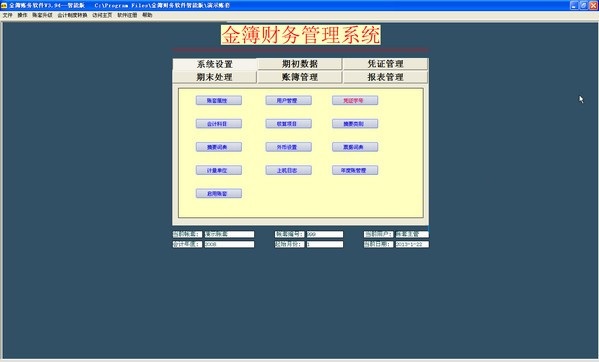Switch to the 期末处理 tab
The width and height of the screenshot is (599, 362).
point(214,77)
